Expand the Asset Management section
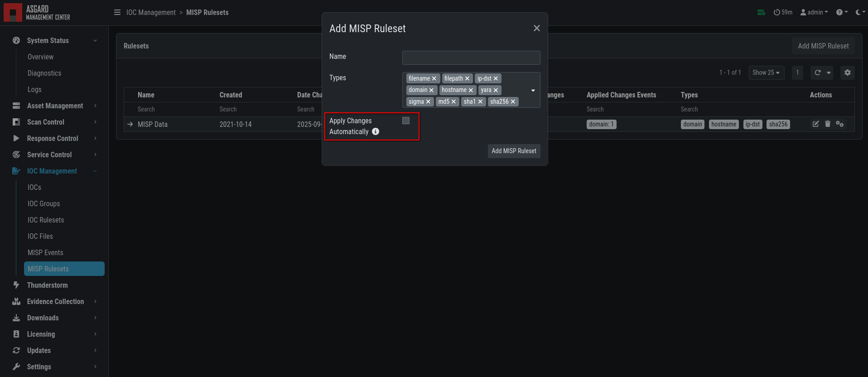The image size is (868, 377). pos(54,106)
